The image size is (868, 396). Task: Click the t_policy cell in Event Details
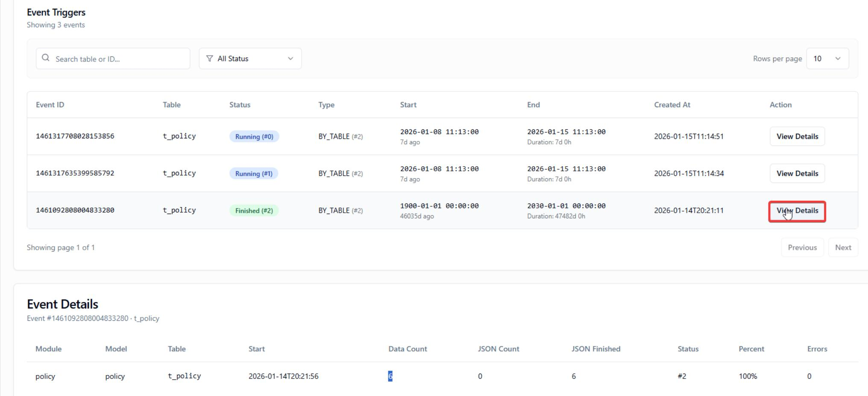click(184, 376)
